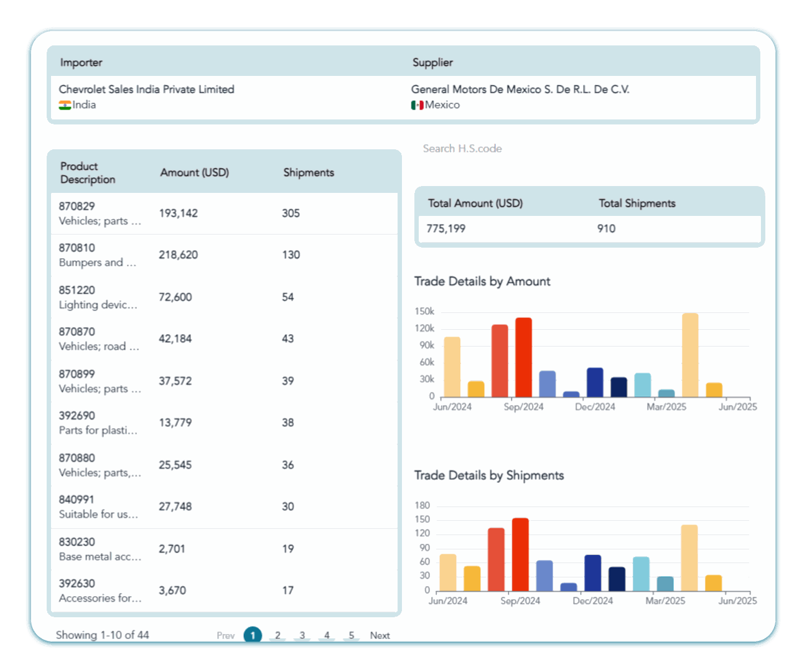The width and height of the screenshot is (807, 672).
Task: Click tallest red bar in Shipments chart
Action: tap(520, 554)
